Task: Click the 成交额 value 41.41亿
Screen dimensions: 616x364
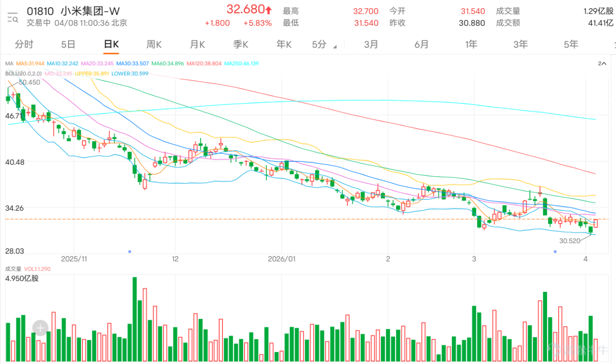Action: 601,23
